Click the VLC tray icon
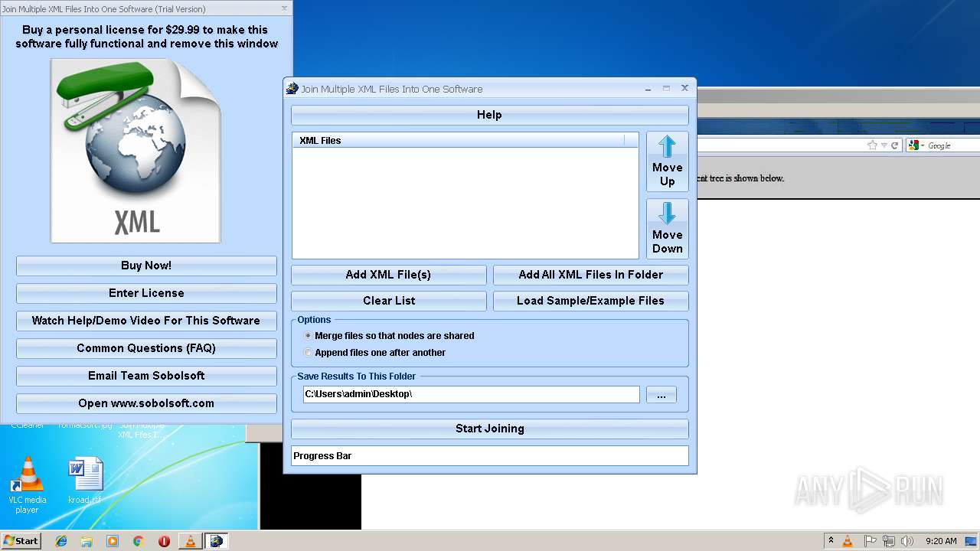Viewport: 980px width, 551px height. coord(848,541)
